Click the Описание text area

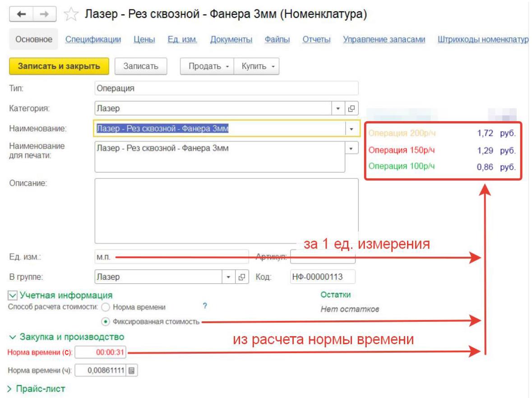click(226, 211)
